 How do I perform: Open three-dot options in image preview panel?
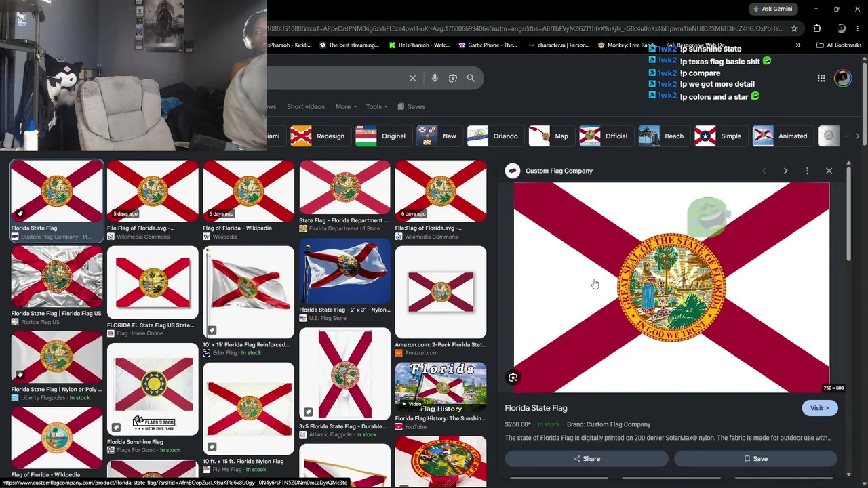(x=807, y=171)
